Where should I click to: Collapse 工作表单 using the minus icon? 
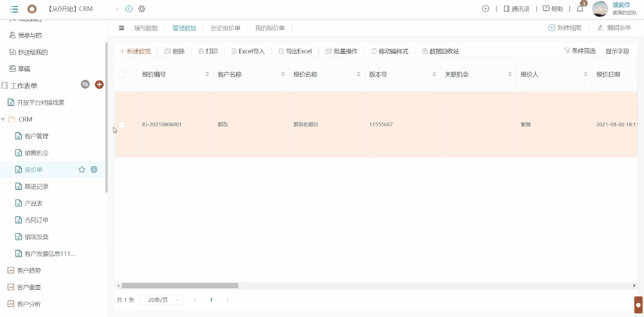tap(85, 84)
